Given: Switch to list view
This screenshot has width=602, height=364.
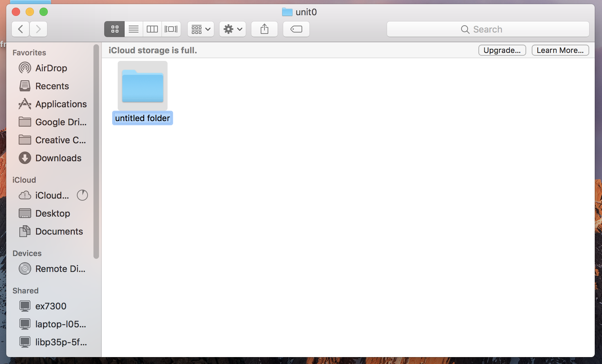Looking at the screenshot, I should (x=134, y=29).
